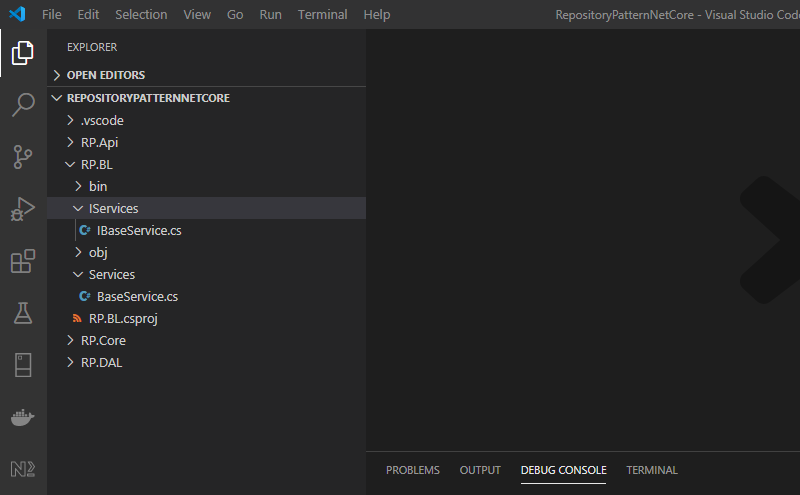Expand the RP.Api folder
Viewport: 800px width, 495px height.
point(99,142)
